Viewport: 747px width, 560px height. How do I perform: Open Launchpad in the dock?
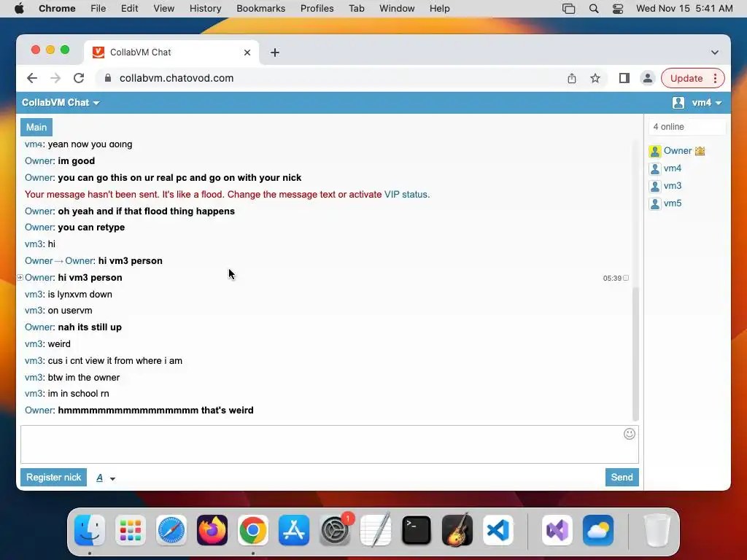coord(130,530)
